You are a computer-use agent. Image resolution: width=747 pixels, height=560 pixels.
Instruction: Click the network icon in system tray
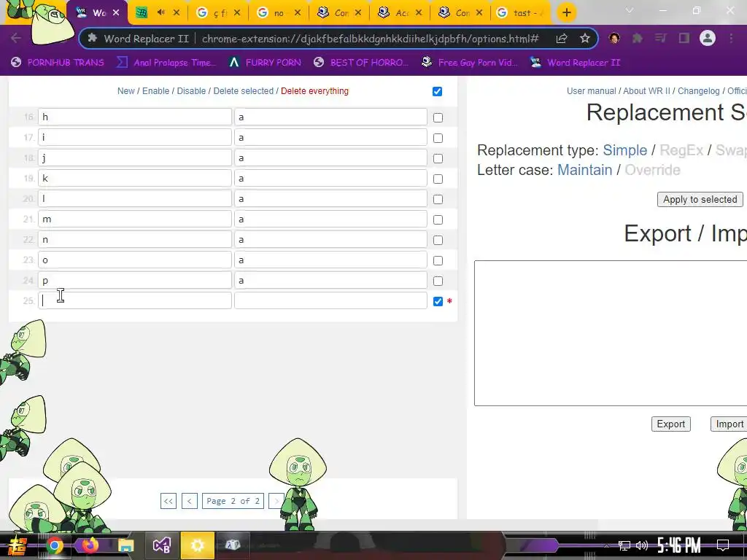623,545
